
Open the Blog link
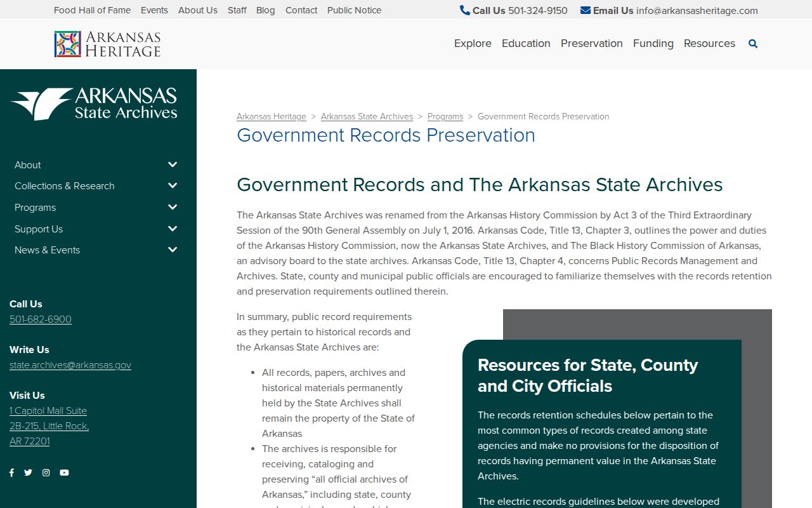click(x=266, y=10)
